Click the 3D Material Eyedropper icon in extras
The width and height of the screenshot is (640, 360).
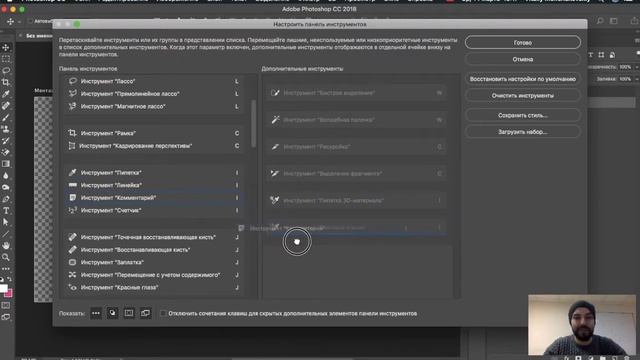(x=275, y=200)
